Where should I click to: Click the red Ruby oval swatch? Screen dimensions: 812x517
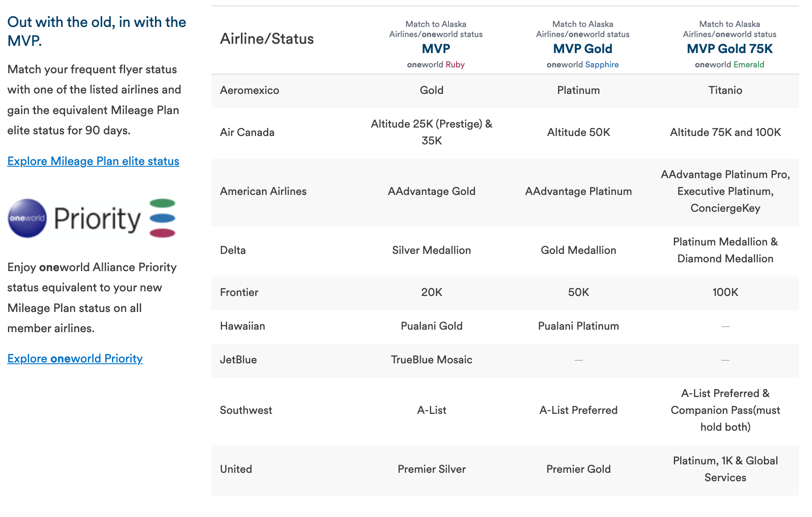point(163,233)
